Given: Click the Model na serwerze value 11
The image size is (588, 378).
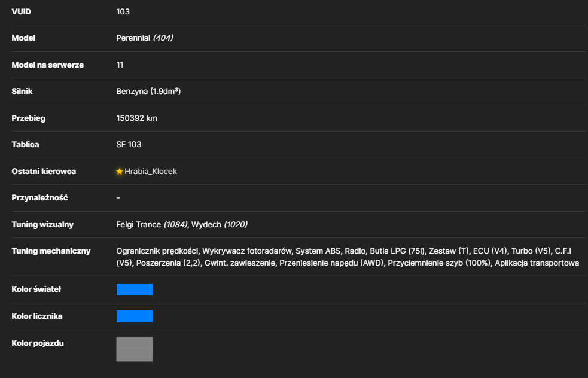Looking at the screenshot, I should click(x=120, y=65).
